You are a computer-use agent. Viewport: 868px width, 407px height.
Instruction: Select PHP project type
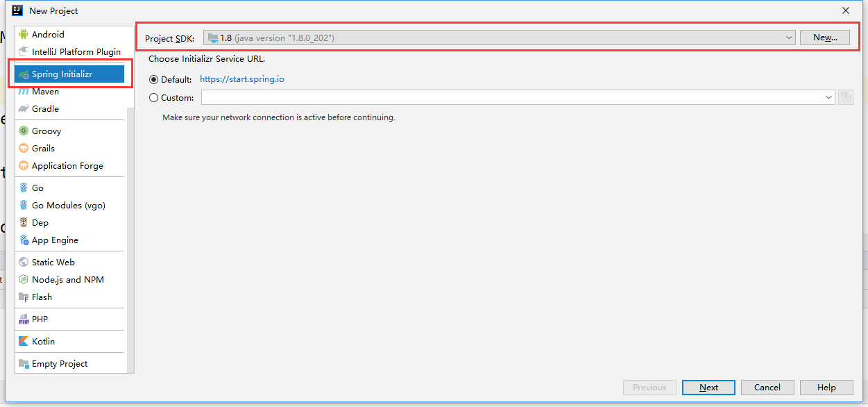click(70, 319)
